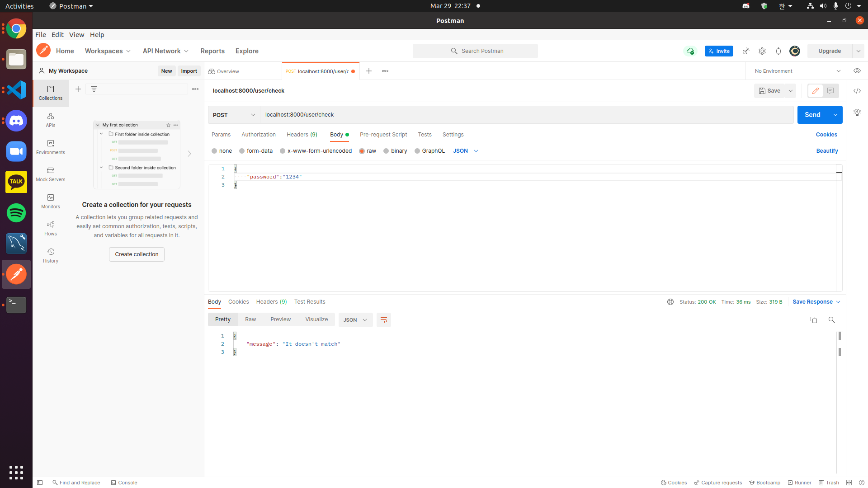Open the Flows sidebar panel
Screen dimensions: 868x488
51,229
